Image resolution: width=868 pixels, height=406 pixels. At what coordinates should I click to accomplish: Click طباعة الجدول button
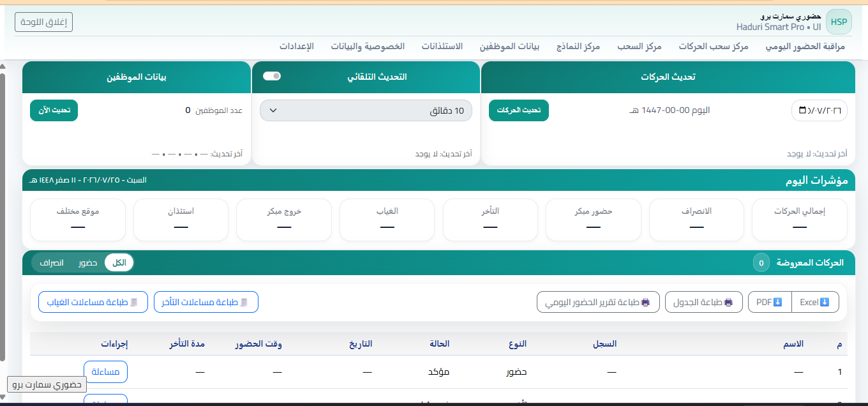(704, 302)
